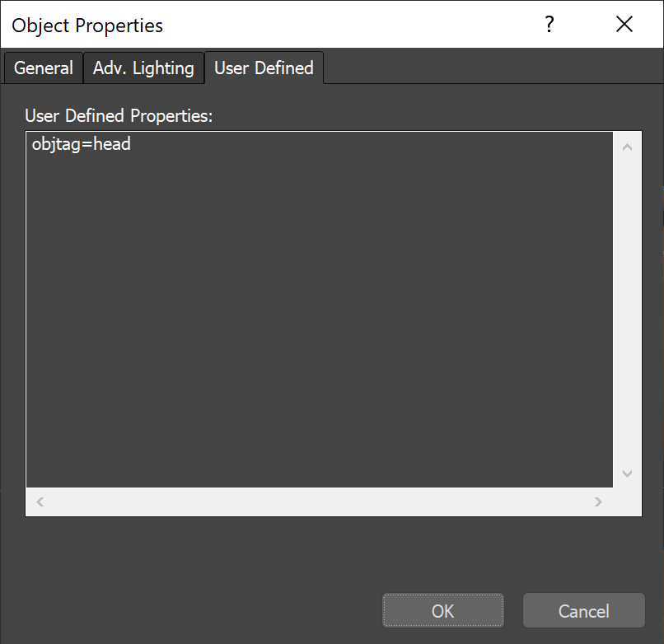
Task: Select the User Defined tab
Action: click(x=264, y=68)
